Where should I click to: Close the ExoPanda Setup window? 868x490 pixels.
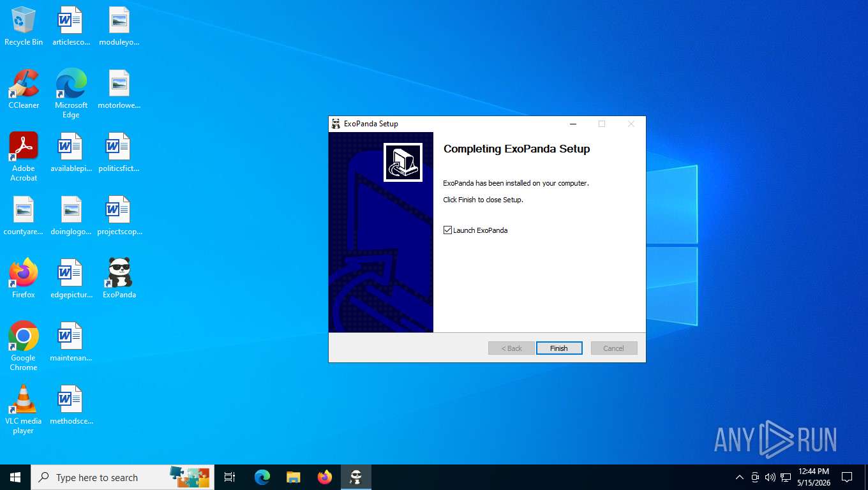coord(631,124)
